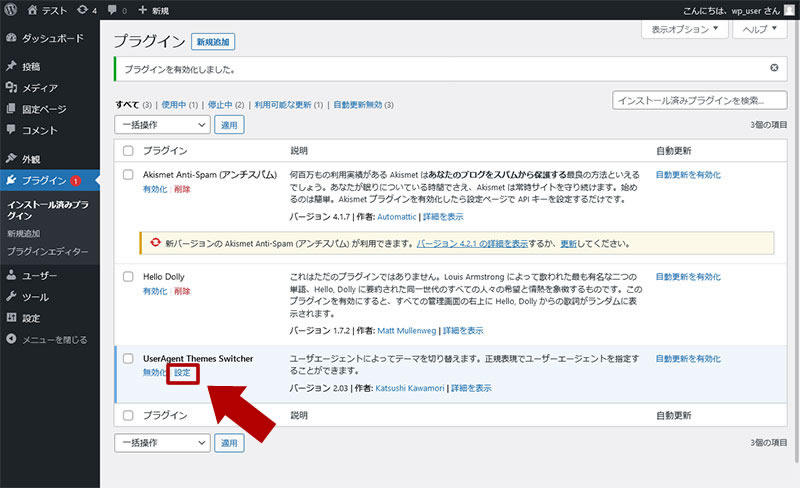Open the Katsushi Kawamori author link
800x488 pixels.
tap(410, 388)
